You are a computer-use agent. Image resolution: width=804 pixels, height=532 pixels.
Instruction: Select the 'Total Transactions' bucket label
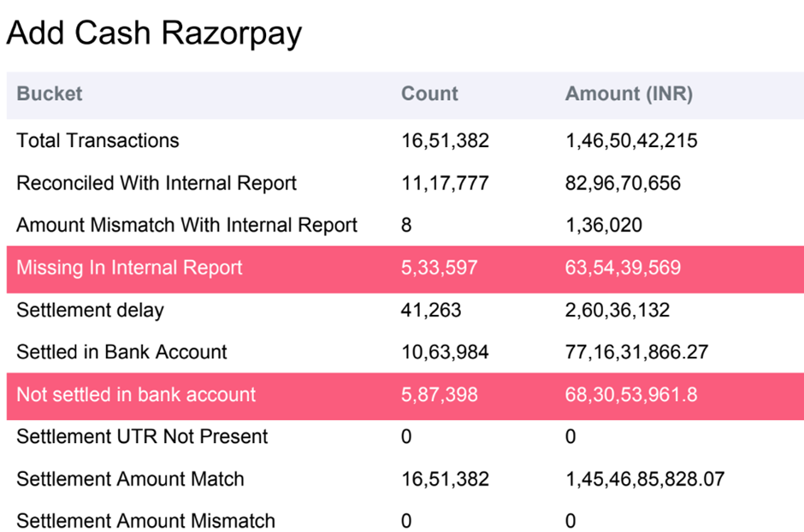tap(98, 140)
